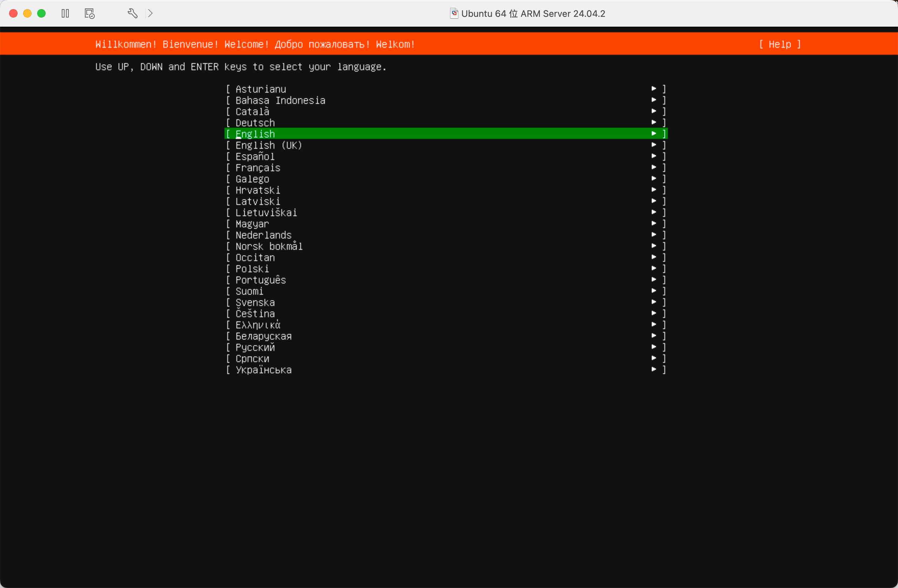
Task: Choose Català from the language list
Action: [x=446, y=112]
